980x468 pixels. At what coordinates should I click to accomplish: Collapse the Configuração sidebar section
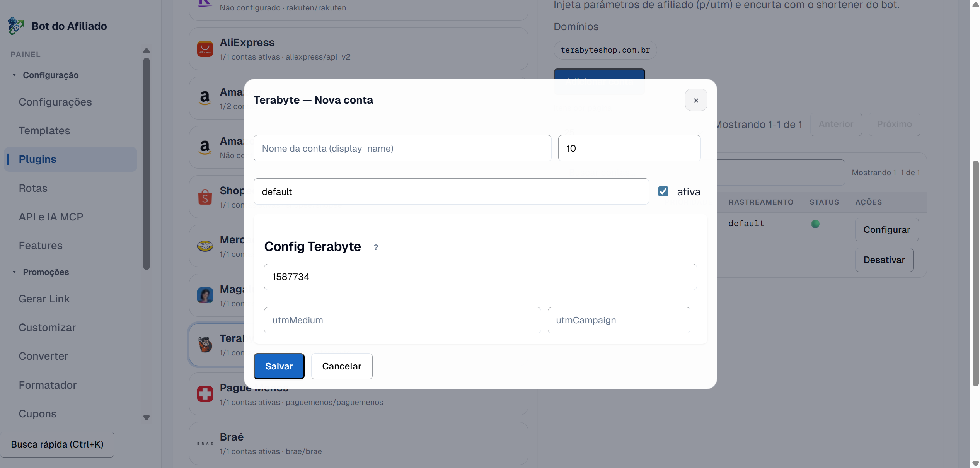[14, 75]
